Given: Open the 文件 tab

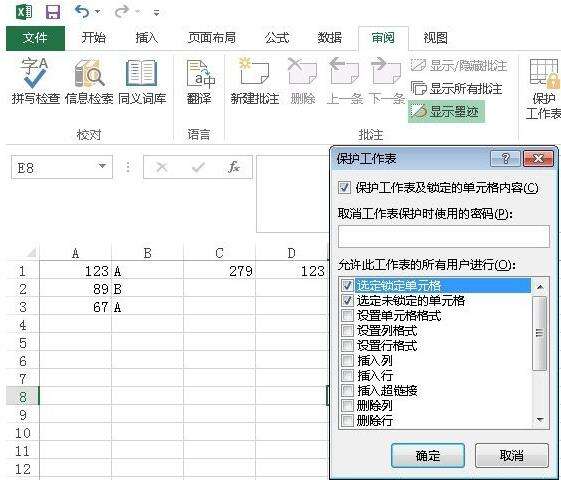Looking at the screenshot, I should 35,38.
